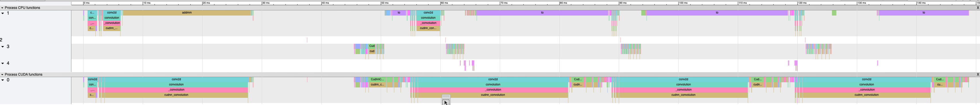Select CUDA cudnn_convolution slice spanning 120–140 ms
Screen dimensions: 980x105
(866, 95)
